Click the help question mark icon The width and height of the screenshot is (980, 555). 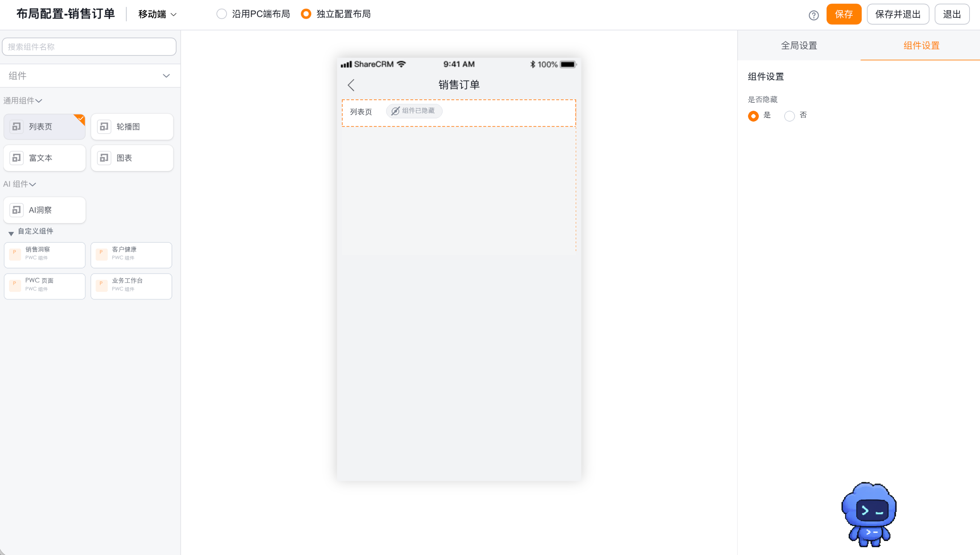pyautogui.click(x=814, y=15)
